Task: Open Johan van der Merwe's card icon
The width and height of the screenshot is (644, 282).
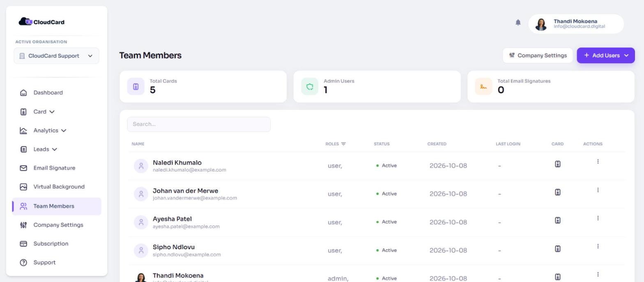Action: [558, 192]
